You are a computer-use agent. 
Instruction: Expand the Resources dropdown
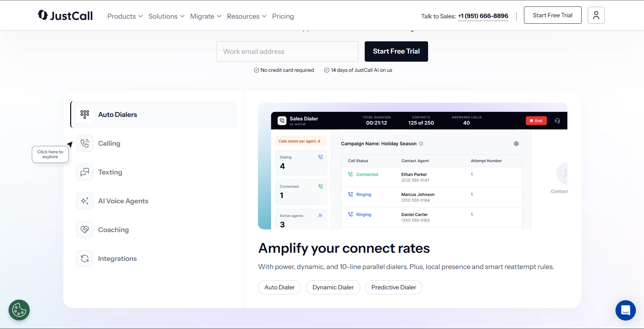(x=247, y=16)
